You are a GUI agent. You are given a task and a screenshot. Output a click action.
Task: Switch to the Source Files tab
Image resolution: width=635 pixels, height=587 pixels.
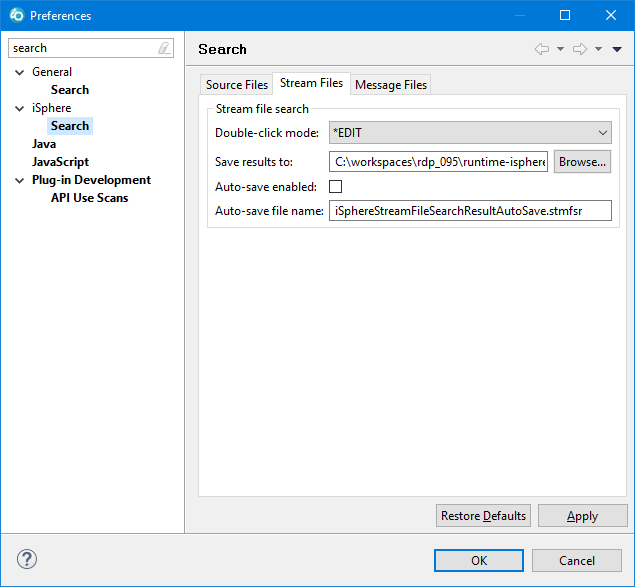coord(237,85)
